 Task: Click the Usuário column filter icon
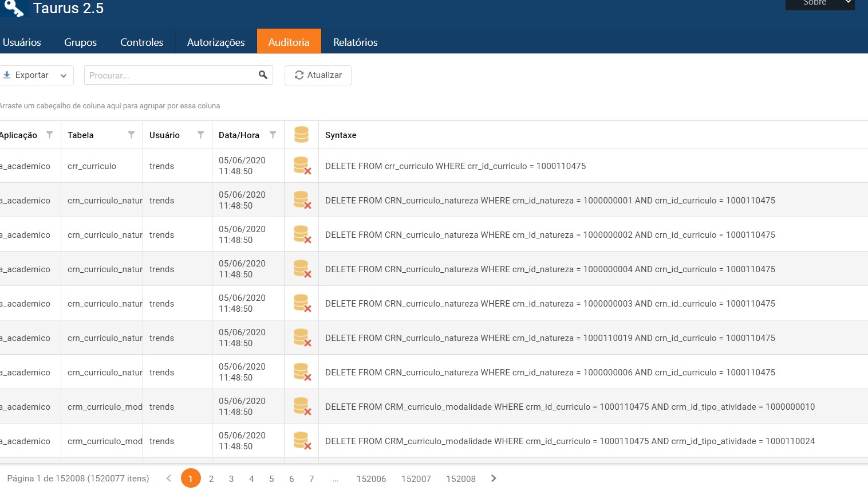point(200,135)
